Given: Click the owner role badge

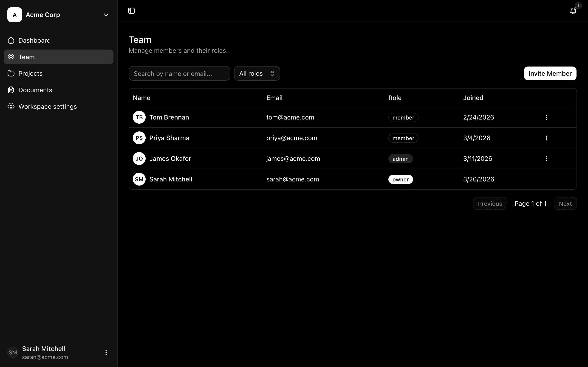Looking at the screenshot, I should coord(400,180).
